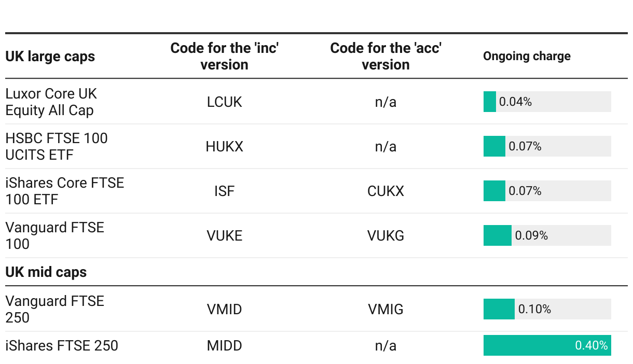Click the 'UK mid caps' section heading
Image resolution: width=633 pixels, height=364 pixels.
46,272
